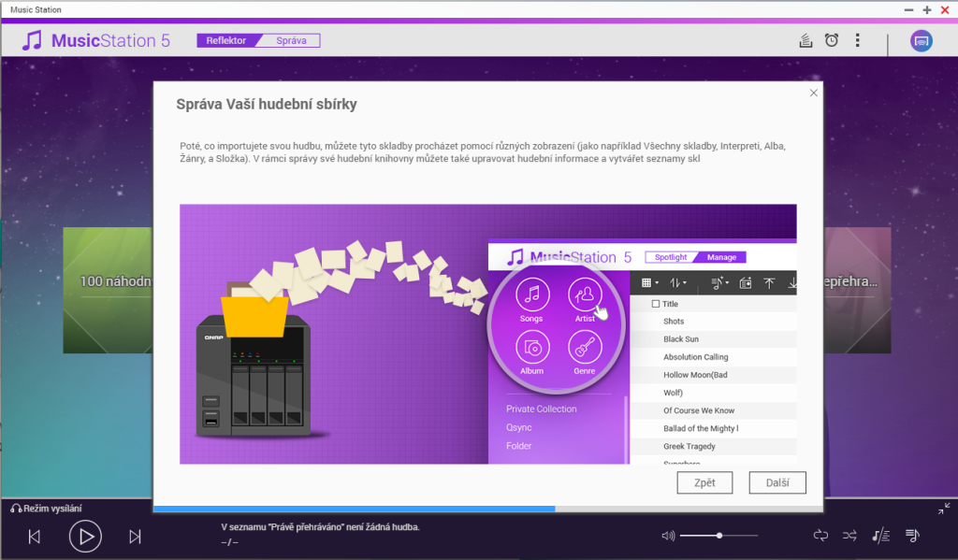The width and height of the screenshot is (958, 560).
Task: Skip to the previous track
Action: coord(35,537)
